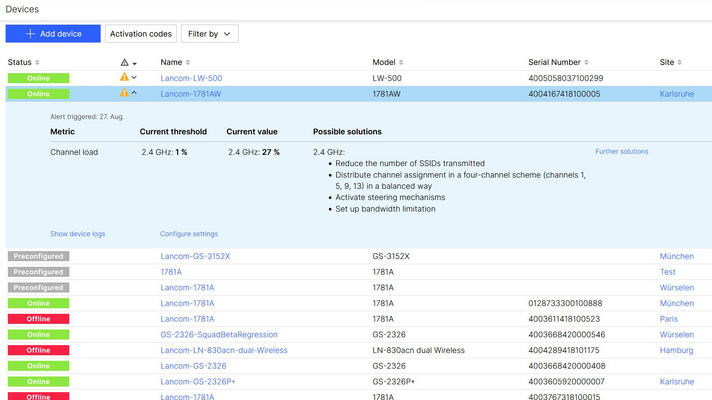
Task: Open Karlsruhe site link for Lancom-1781AW
Action: [677, 94]
